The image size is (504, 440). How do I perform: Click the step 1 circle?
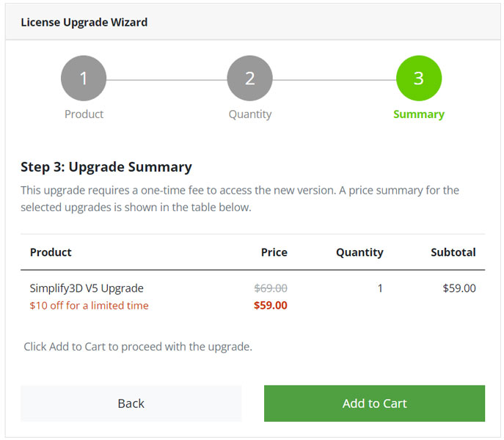(x=84, y=78)
